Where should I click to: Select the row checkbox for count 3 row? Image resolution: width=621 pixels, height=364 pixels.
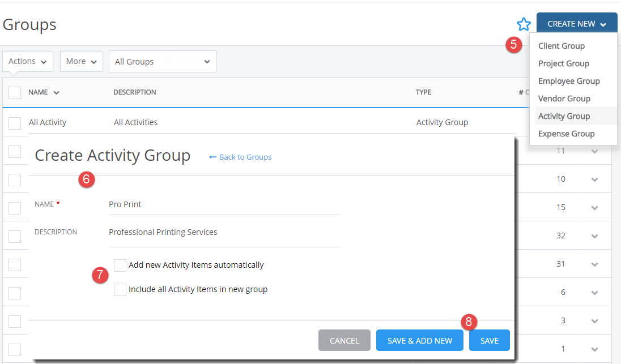[15, 322]
